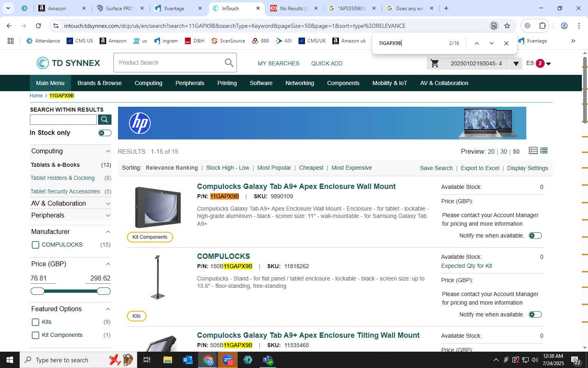Open the Brands & Browse menu
This screenshot has height=368, width=588.
[x=100, y=83]
